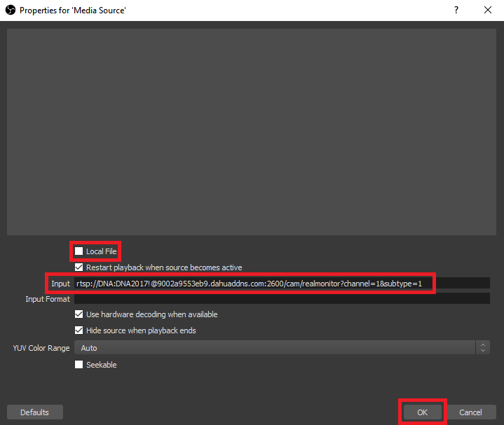Image resolution: width=504 pixels, height=425 pixels.
Task: Click the 'YUV Color Range' label
Action: click(x=41, y=348)
